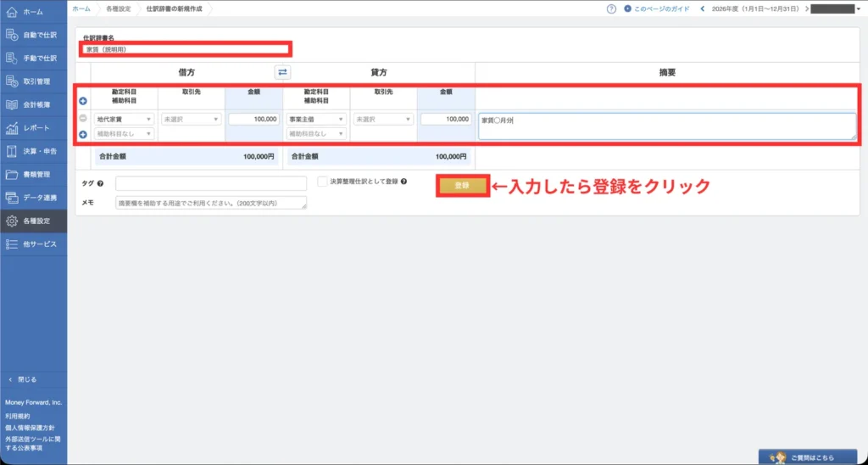Open 自動で仕訳 menu item

tap(33, 35)
